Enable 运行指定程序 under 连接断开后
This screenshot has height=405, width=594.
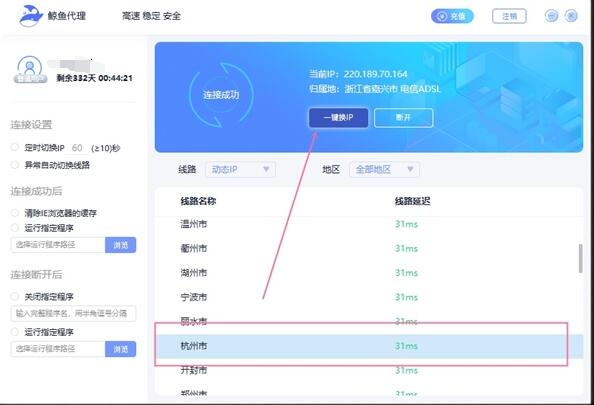click(x=15, y=332)
